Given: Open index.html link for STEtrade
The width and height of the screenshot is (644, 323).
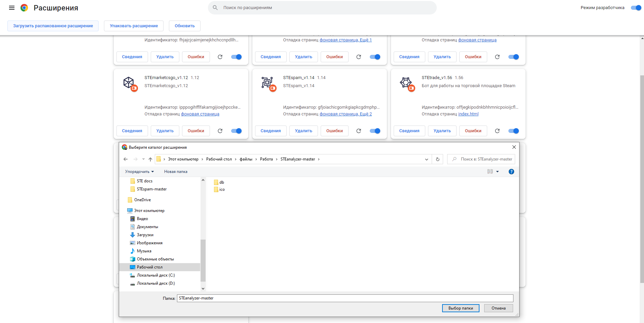Looking at the screenshot, I should [468, 114].
